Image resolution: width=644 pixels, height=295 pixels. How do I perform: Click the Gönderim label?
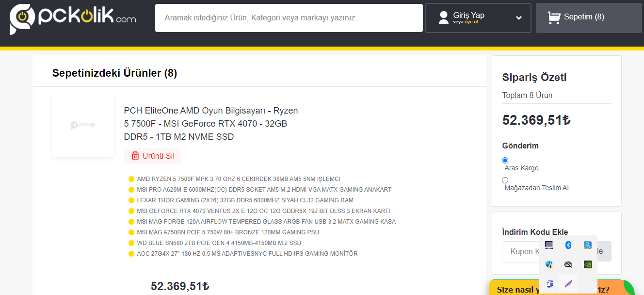[x=520, y=146]
